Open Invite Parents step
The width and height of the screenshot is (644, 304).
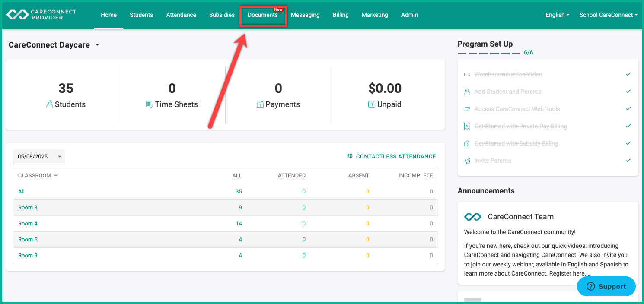[x=493, y=161]
